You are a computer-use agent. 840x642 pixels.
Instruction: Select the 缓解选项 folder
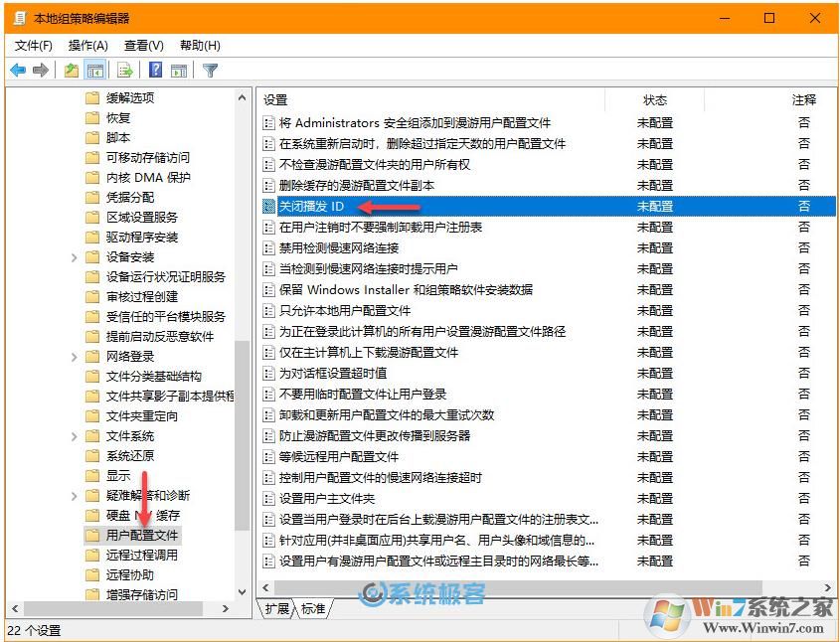(130, 98)
